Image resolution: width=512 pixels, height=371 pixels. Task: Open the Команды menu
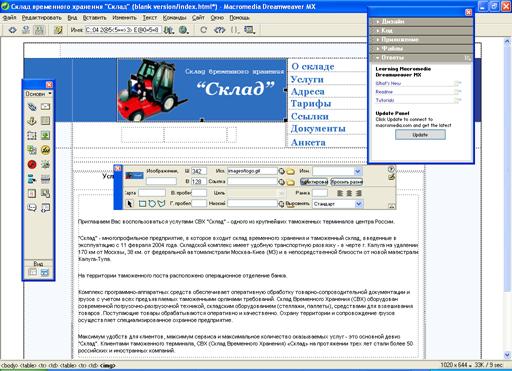[174, 18]
